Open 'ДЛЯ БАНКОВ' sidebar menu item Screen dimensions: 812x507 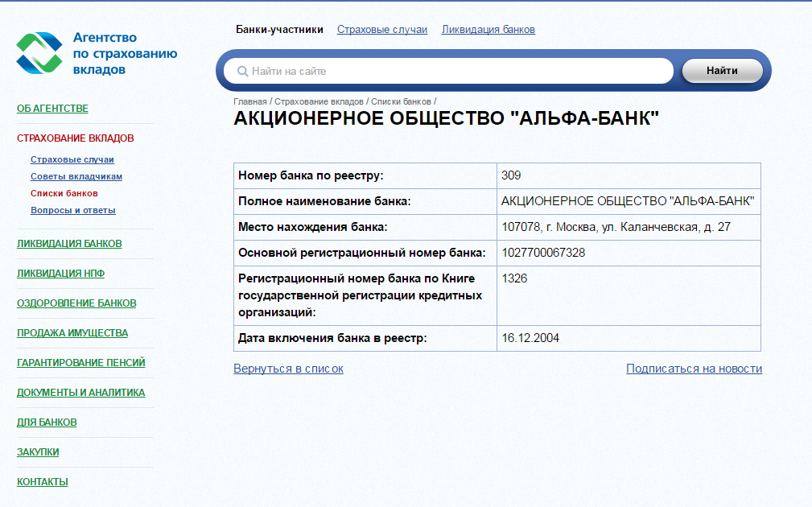47,422
